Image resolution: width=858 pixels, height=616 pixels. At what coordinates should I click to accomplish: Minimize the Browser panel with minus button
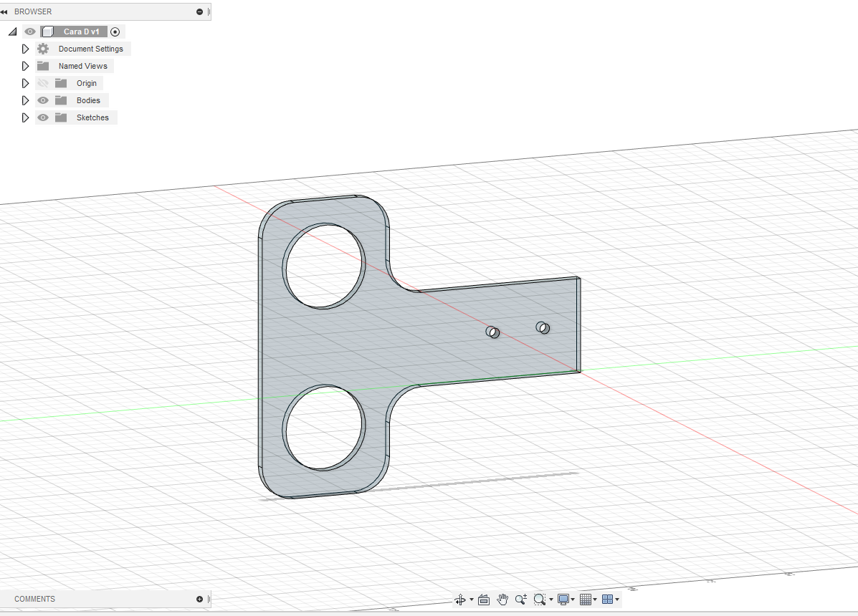coord(200,11)
